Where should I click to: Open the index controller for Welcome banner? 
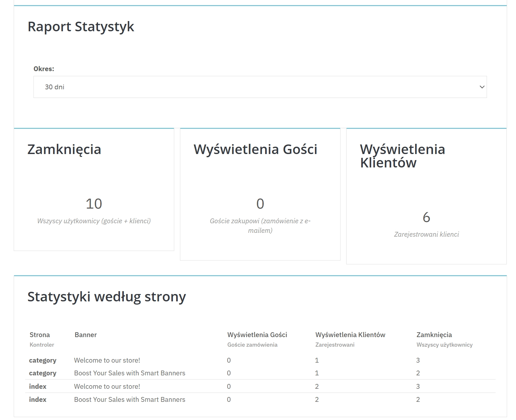(x=37, y=386)
